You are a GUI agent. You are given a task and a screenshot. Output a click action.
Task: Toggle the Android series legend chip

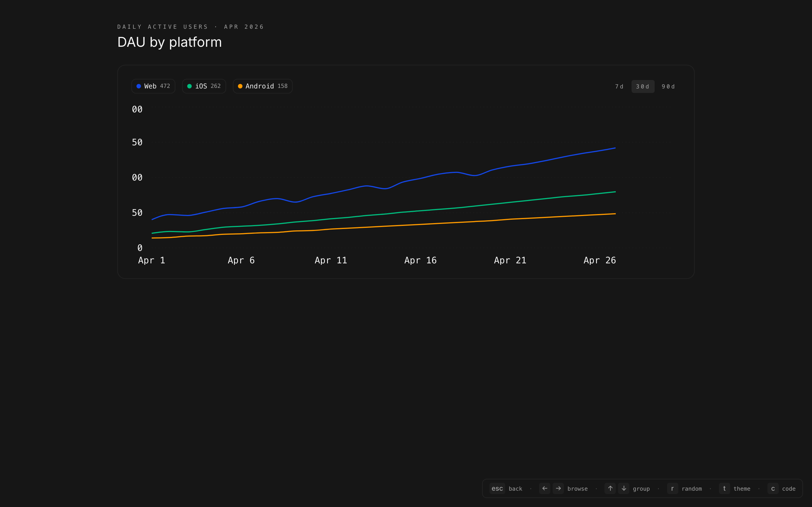tap(262, 86)
